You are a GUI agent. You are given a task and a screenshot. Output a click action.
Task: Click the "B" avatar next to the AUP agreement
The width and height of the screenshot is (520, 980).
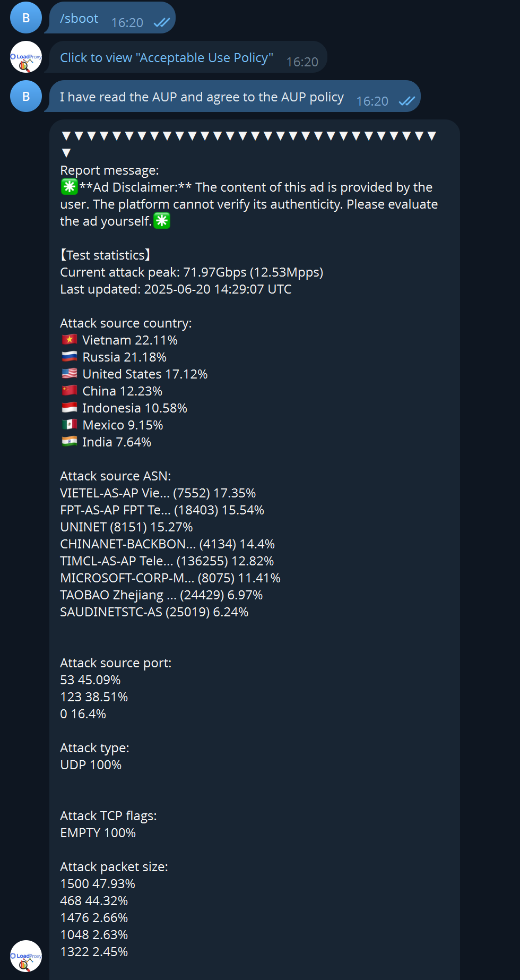25,96
